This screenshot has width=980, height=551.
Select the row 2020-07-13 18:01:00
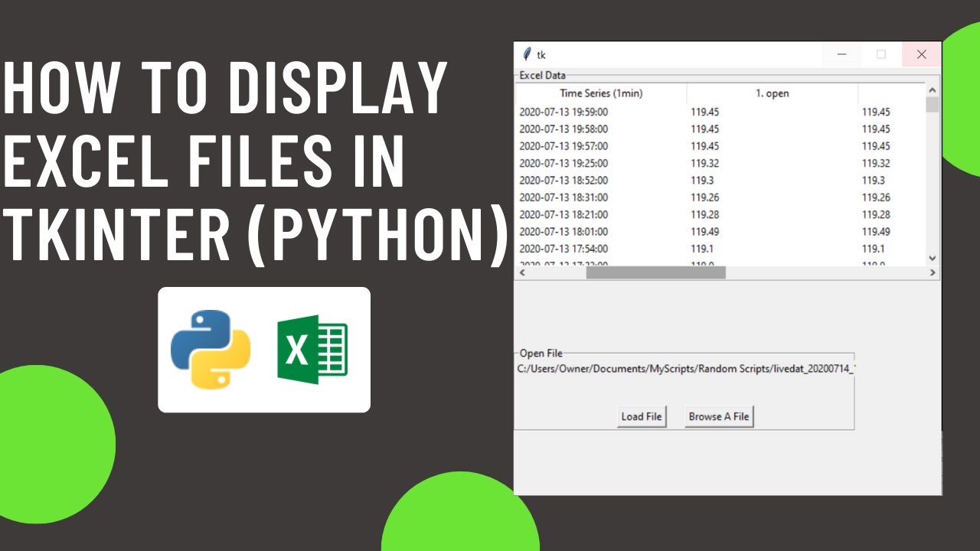[721, 231]
